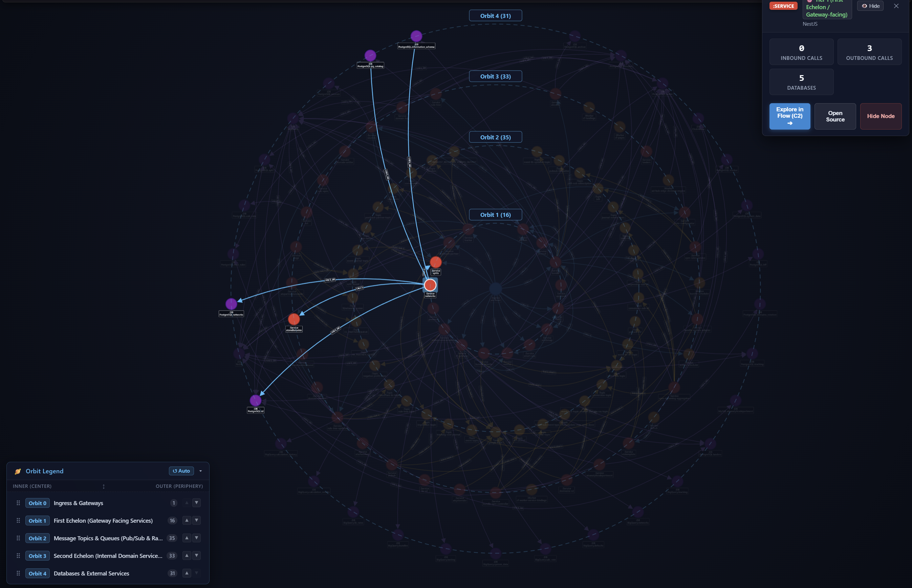The height and width of the screenshot is (588, 912).
Task: Select the PostgreSQL.networks database node
Action: tap(231, 304)
